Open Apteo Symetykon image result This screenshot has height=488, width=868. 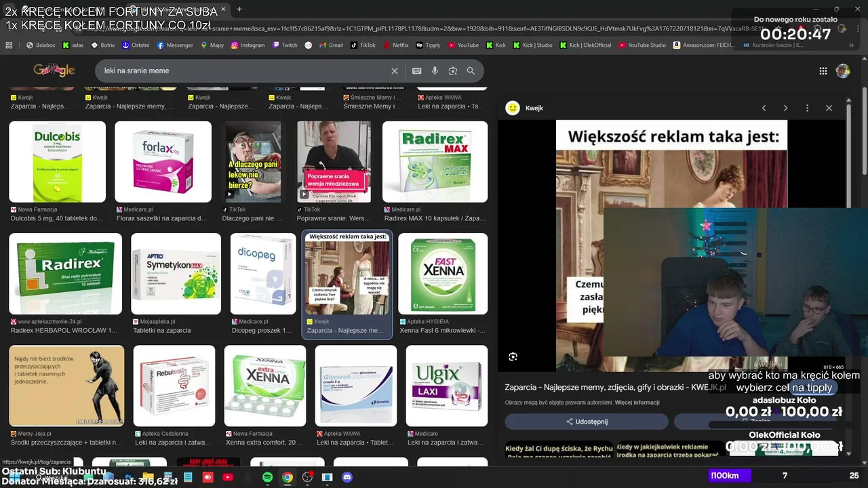176,274
